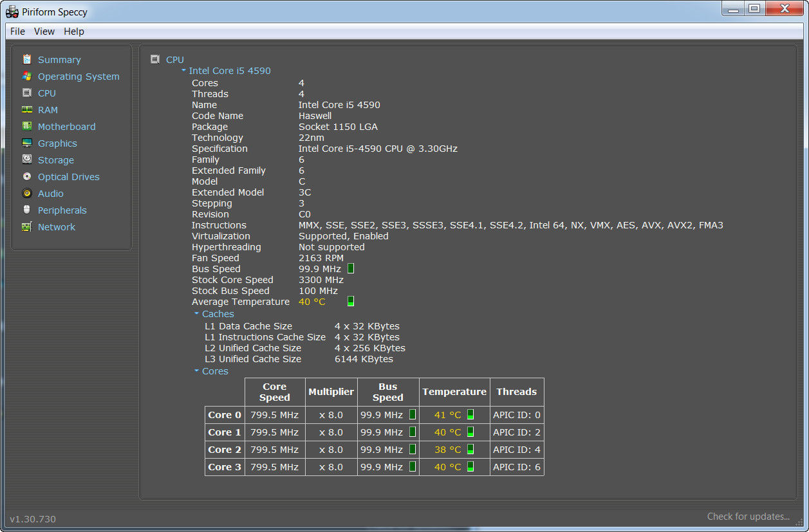Select the RAM memory stick icon
The height and width of the screenshot is (532, 809).
pyautogui.click(x=26, y=109)
